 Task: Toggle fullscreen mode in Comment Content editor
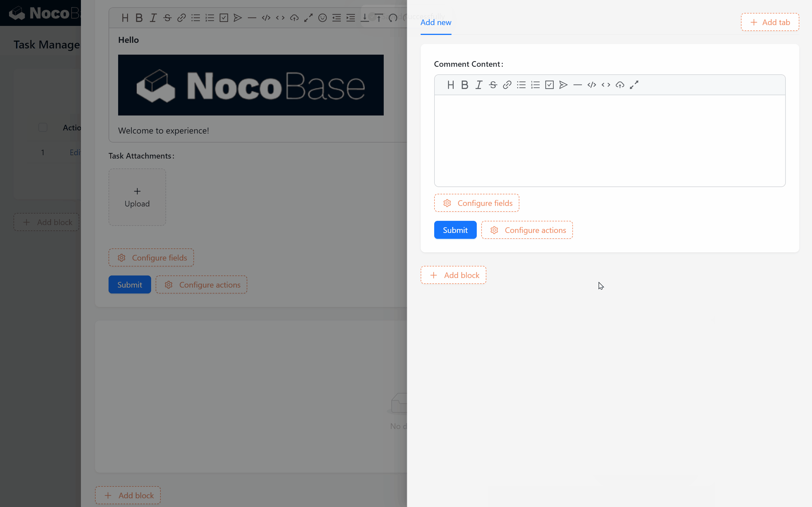[x=634, y=85]
